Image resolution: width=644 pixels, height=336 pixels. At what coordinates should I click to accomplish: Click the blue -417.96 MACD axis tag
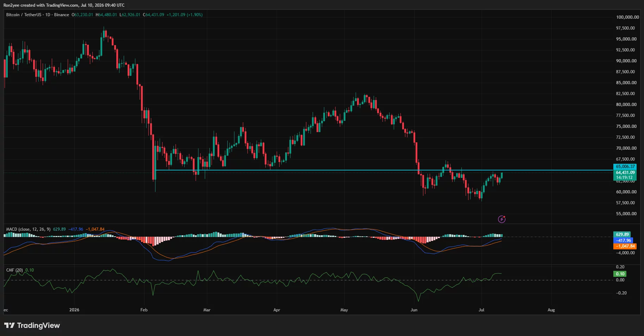click(x=623, y=241)
